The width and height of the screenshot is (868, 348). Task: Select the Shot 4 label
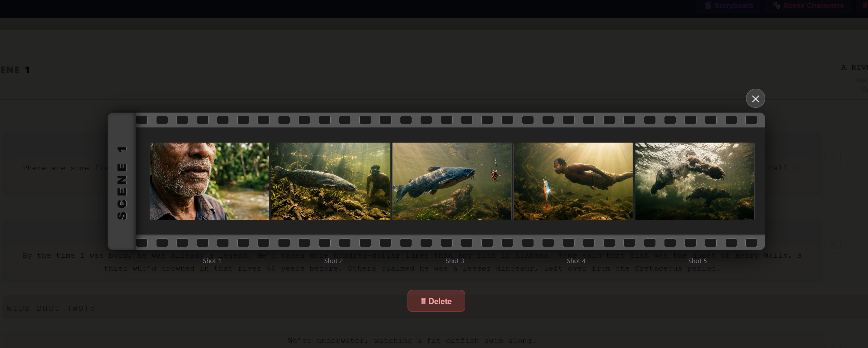pos(576,261)
